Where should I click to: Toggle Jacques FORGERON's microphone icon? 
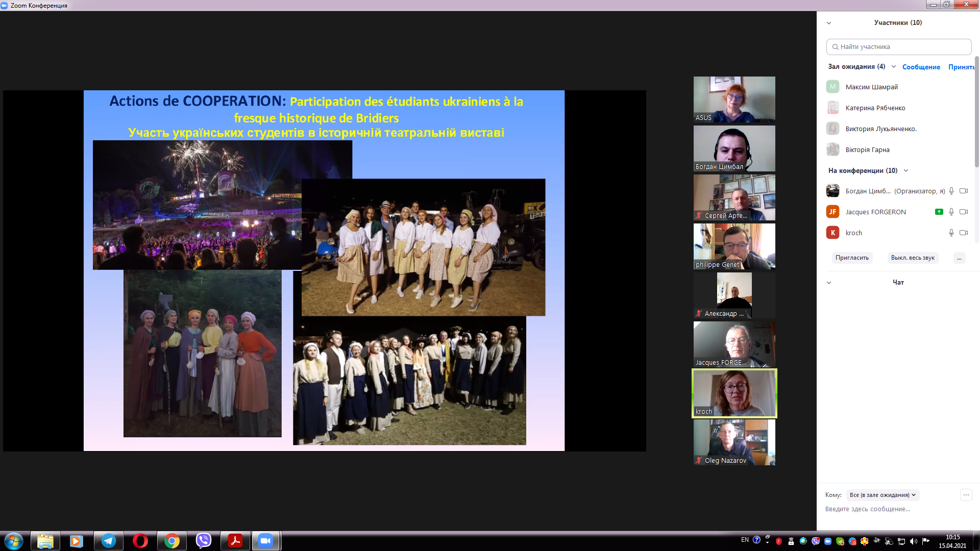951,212
